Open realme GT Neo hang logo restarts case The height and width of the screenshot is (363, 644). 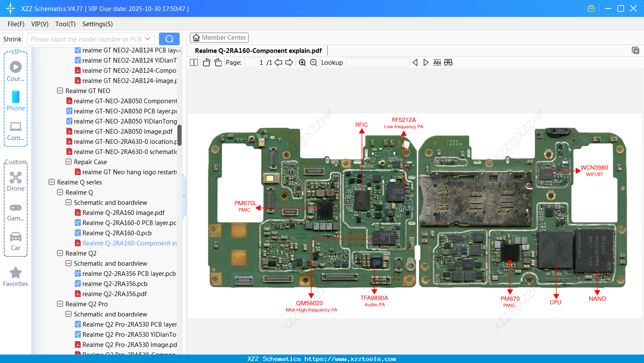pos(126,172)
